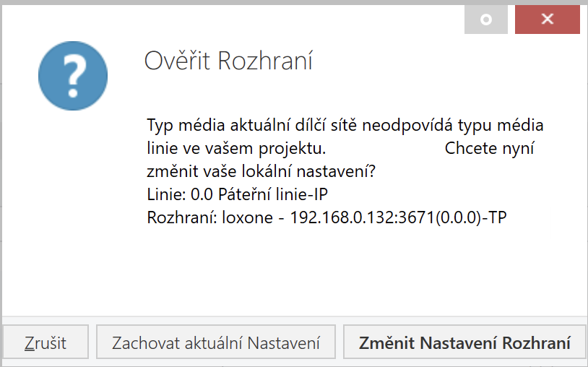Click the 'Linie: 0.0 Páteřní linie-IP' text
This screenshot has height=367, width=588.
tap(238, 194)
